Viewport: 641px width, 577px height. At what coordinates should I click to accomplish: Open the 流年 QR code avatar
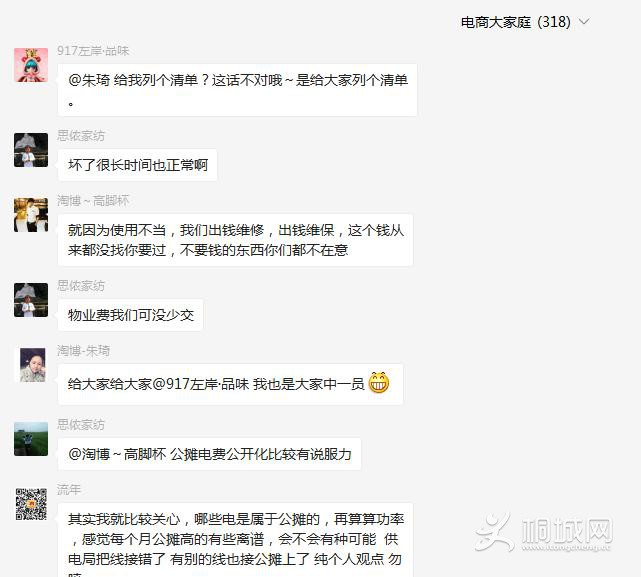pos(31,504)
